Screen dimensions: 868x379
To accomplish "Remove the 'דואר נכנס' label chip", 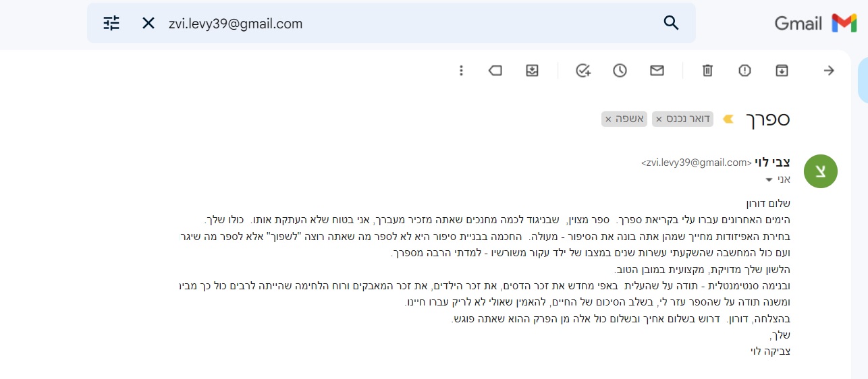I will pos(659,119).
